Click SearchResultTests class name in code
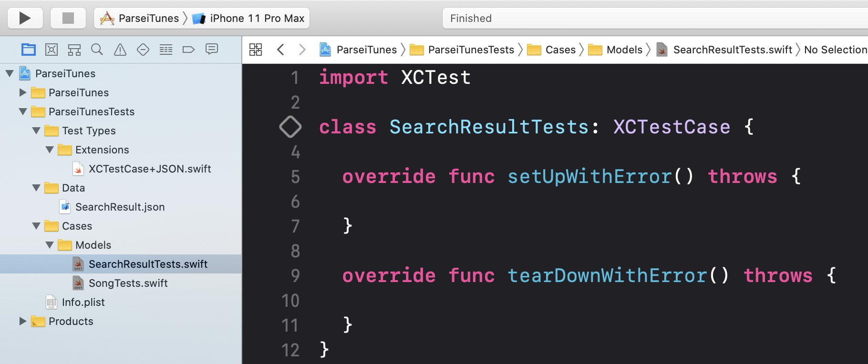This screenshot has height=364, width=868. tap(489, 127)
